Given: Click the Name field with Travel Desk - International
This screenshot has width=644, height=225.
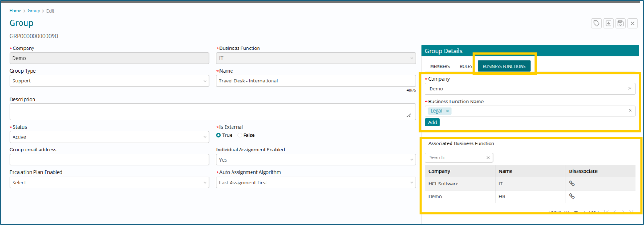Looking at the screenshot, I should pos(316,81).
